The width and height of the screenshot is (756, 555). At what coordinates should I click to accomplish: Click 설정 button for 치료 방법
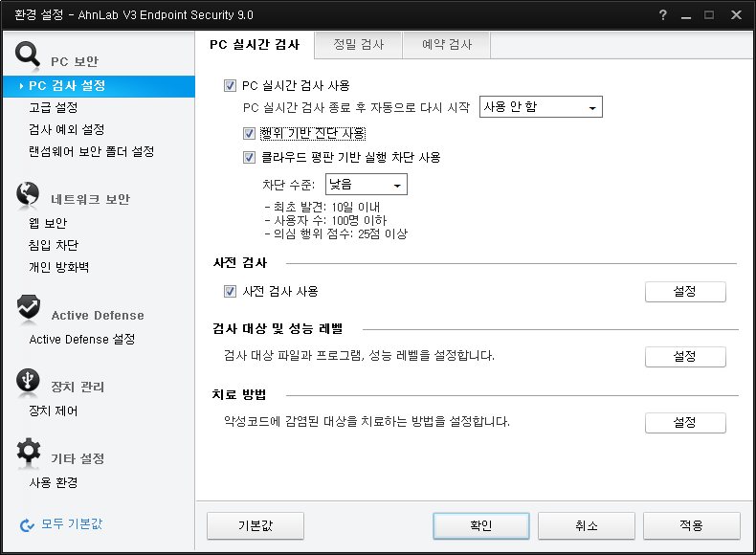tap(685, 423)
